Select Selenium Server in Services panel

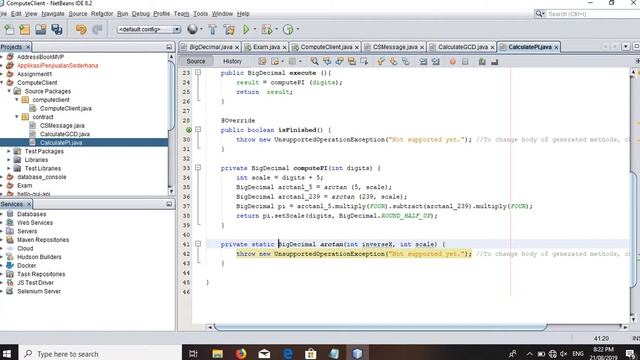(39, 291)
